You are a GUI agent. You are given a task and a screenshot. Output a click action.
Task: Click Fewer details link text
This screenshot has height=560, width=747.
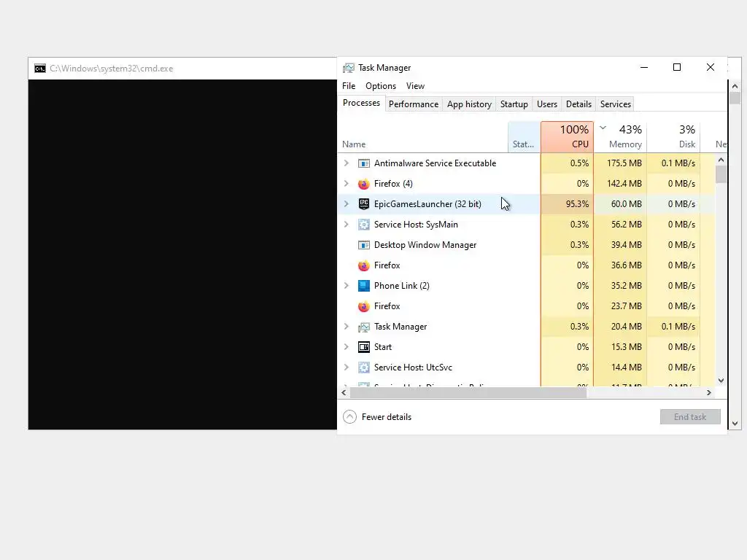pos(387,416)
